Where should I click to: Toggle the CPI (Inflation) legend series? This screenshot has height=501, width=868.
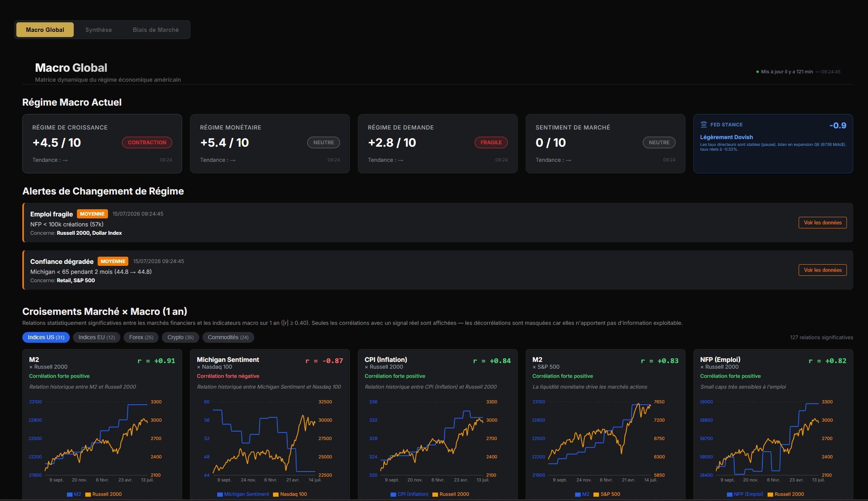409,494
